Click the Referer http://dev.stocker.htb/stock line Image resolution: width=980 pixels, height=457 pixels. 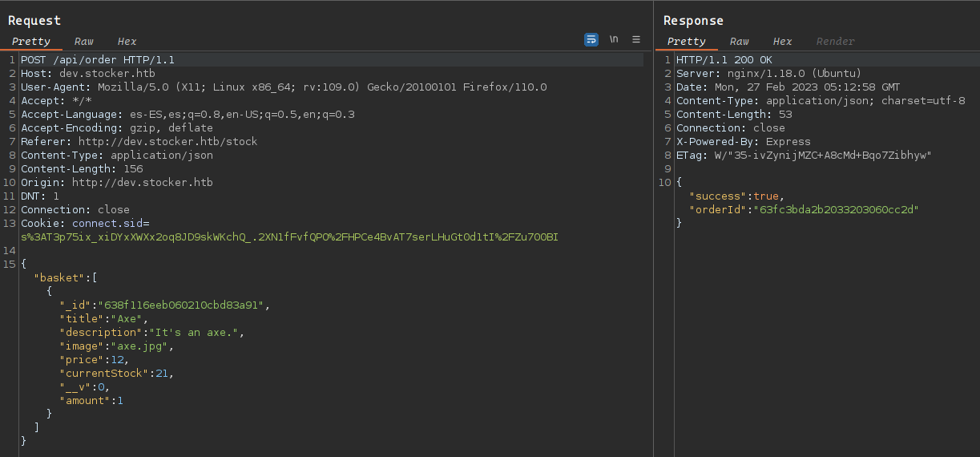[x=139, y=142]
